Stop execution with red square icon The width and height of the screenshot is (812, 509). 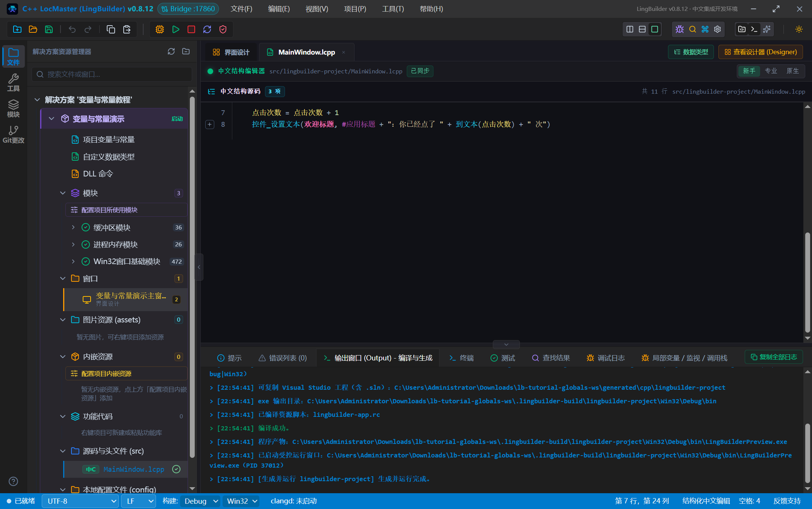[x=191, y=29]
